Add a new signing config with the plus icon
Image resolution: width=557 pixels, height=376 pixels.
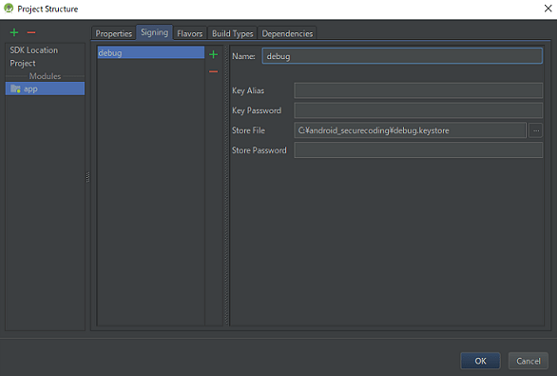[x=213, y=54]
